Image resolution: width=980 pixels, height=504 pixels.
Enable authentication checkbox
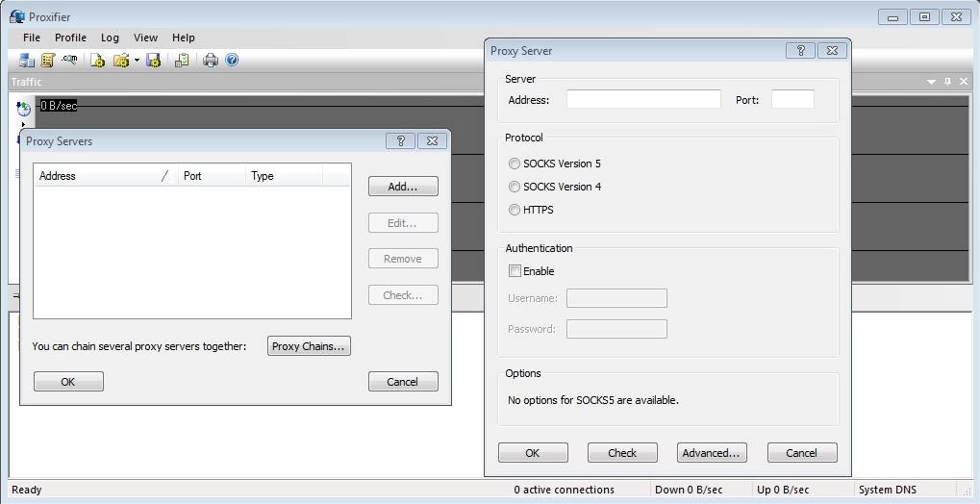[515, 271]
